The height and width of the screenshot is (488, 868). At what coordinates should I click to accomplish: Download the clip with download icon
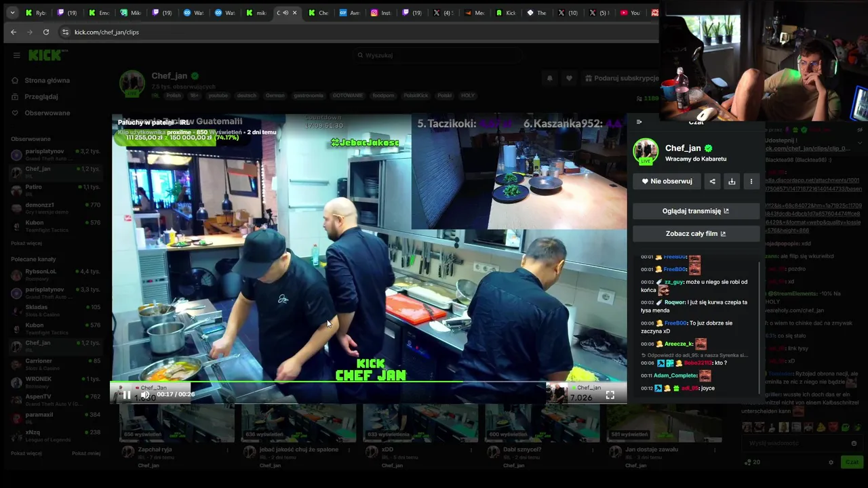click(732, 181)
